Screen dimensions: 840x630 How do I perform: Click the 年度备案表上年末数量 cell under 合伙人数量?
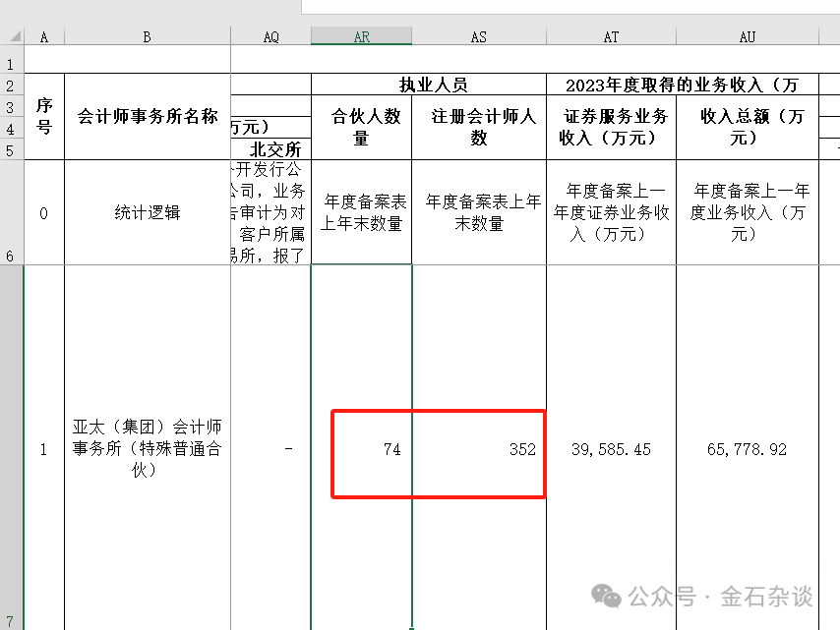click(362, 212)
